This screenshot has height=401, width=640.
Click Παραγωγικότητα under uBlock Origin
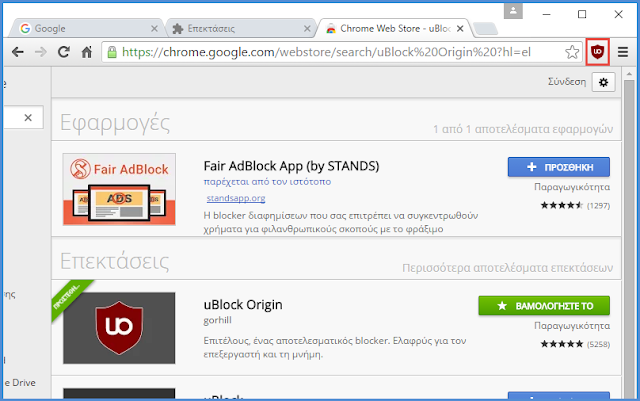pyautogui.click(x=572, y=326)
